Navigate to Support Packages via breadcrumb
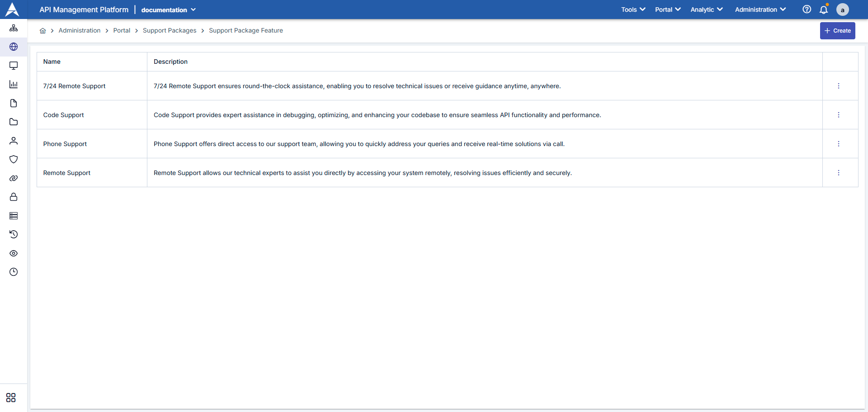Screen dimensions: 868x412 click(170, 30)
